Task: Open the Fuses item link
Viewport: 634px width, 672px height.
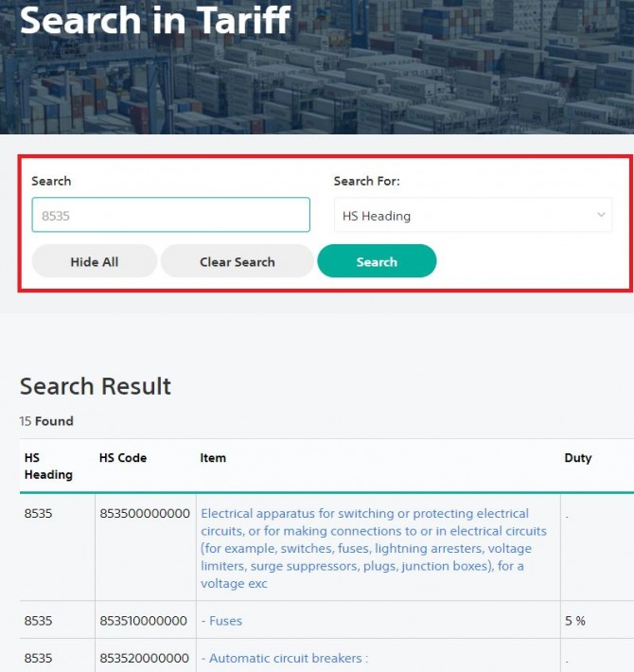Action: [x=221, y=621]
